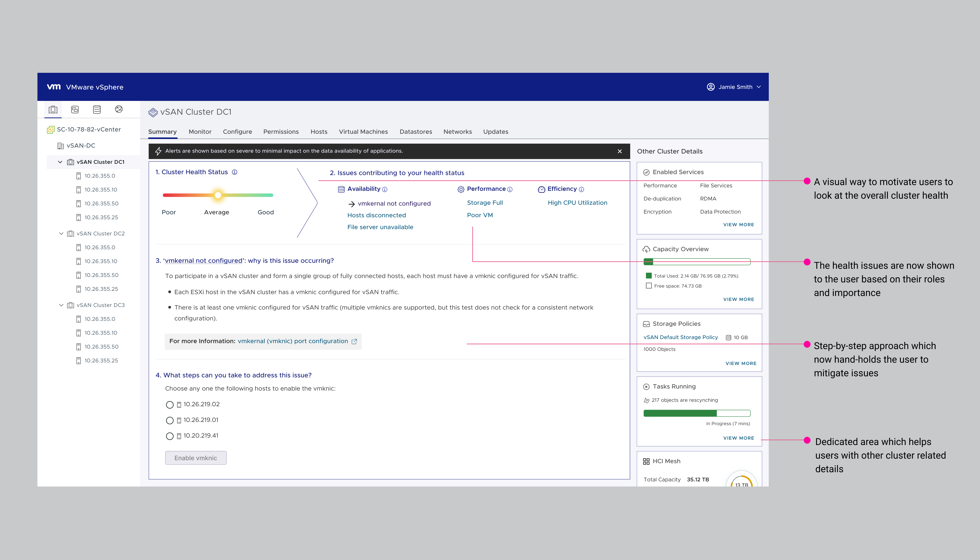980x560 pixels.
Task: Open the Storage inventory icon in sidebar
Action: pyautogui.click(x=97, y=110)
